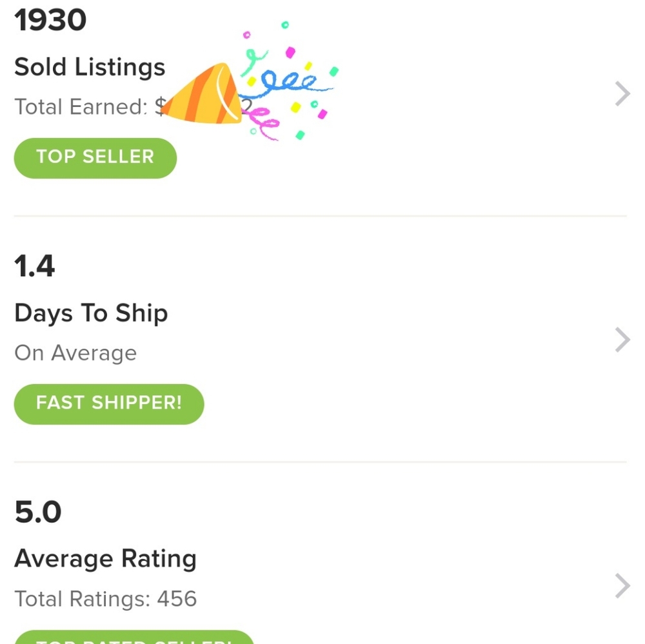Image resolution: width=645 pixels, height=644 pixels.
Task: Open Total Ratings: 456 text
Action: (105, 600)
